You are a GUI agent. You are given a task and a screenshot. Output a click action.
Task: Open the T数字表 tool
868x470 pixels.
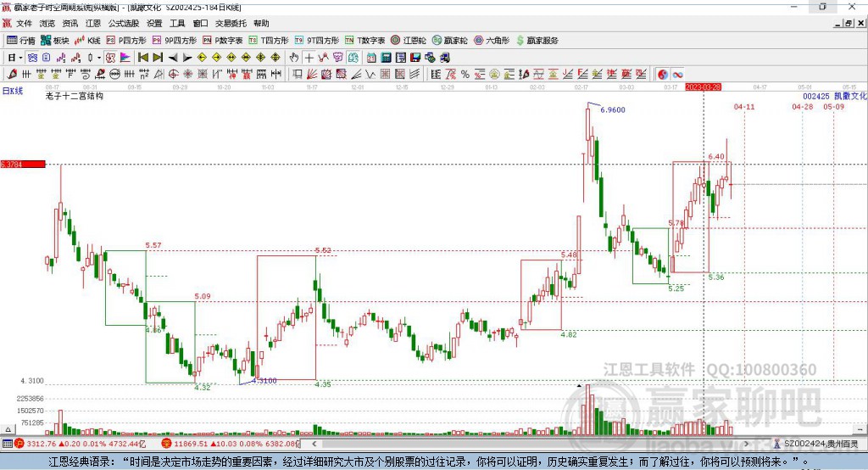click(364, 41)
